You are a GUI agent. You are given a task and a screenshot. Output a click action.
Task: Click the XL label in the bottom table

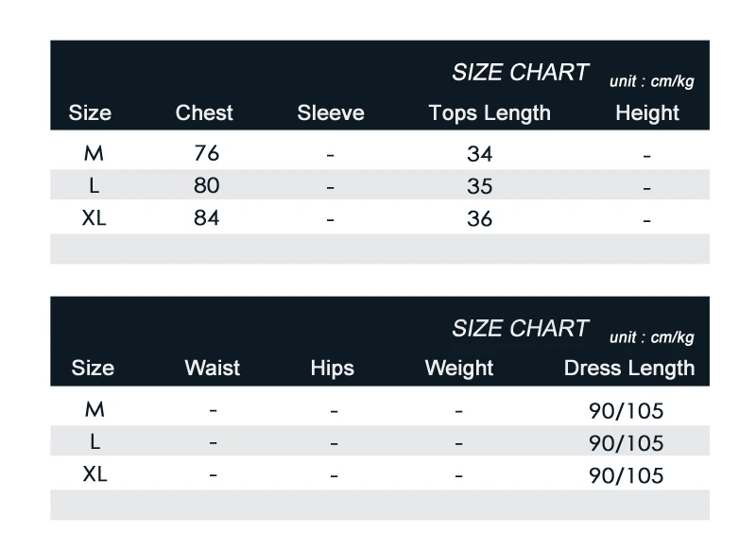point(94,474)
